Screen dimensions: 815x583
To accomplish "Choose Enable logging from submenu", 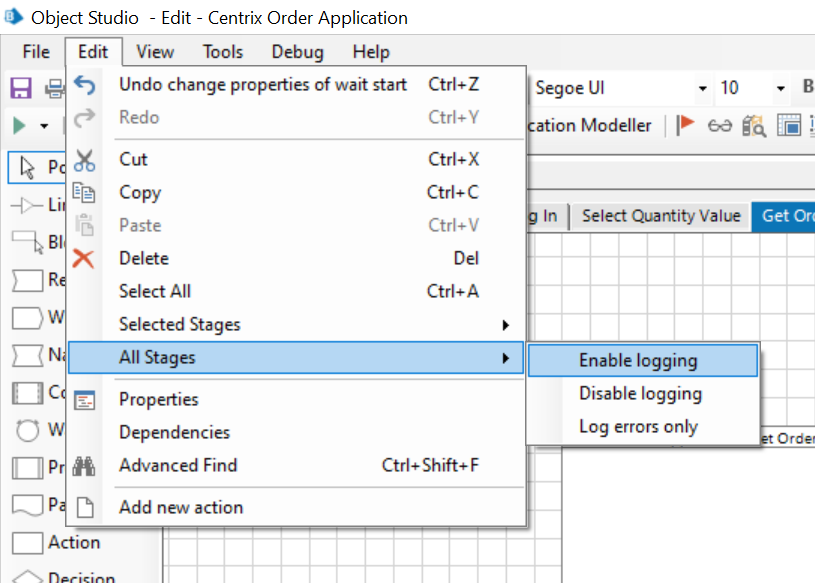I will pos(638,361).
